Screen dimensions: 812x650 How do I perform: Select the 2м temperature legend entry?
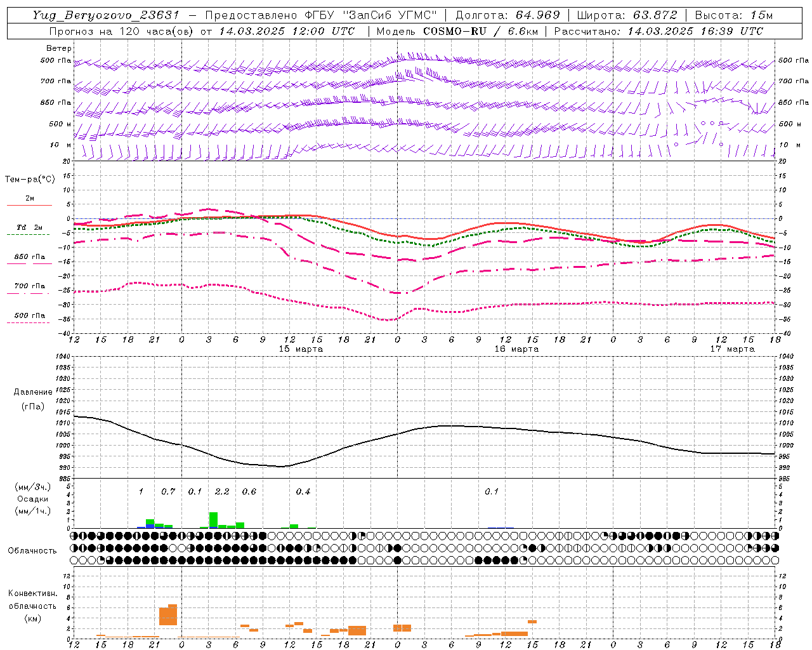coord(30,199)
